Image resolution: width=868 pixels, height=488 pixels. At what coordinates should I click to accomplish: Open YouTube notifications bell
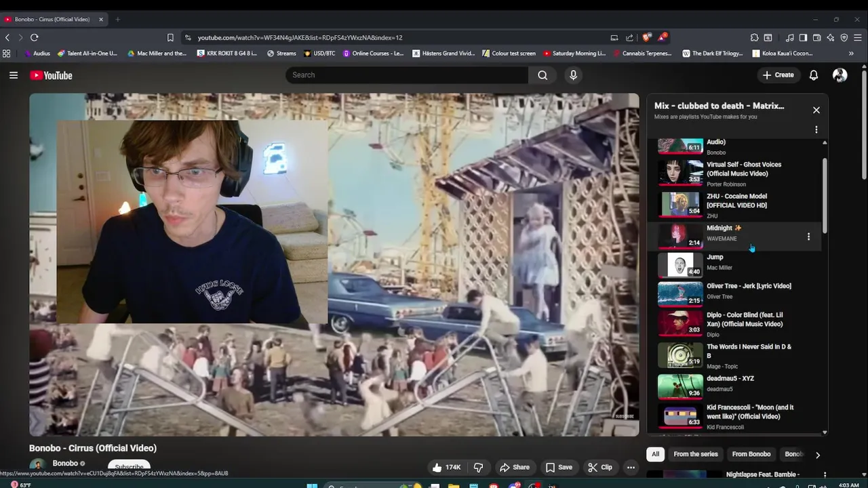[814, 75]
